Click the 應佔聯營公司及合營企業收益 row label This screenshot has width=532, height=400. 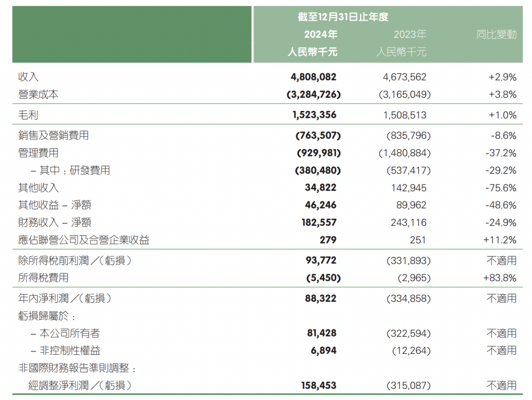coord(84,240)
